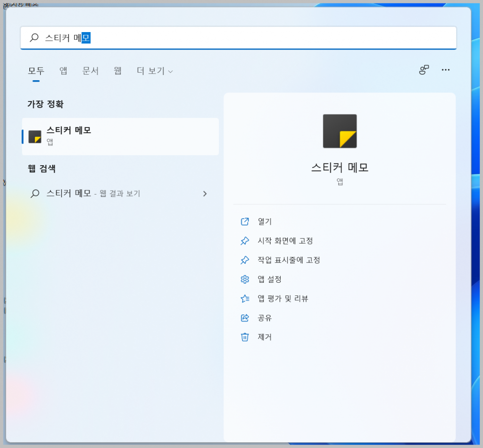Switch to the 웹 tab
The width and height of the screenshot is (483, 448).
(x=117, y=71)
